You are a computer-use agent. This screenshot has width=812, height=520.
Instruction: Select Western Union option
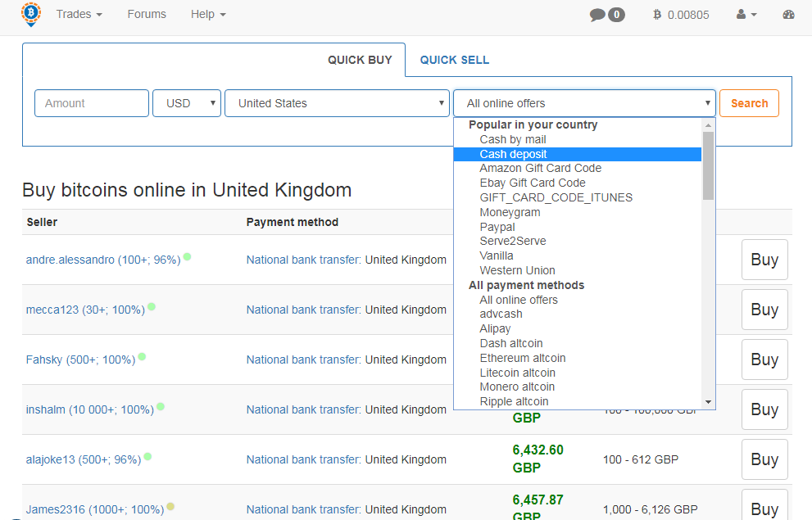tap(578, 270)
